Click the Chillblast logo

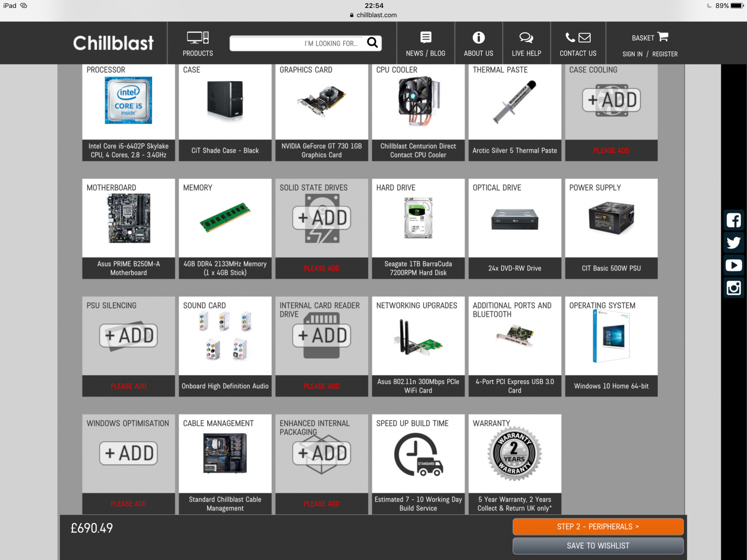113,43
